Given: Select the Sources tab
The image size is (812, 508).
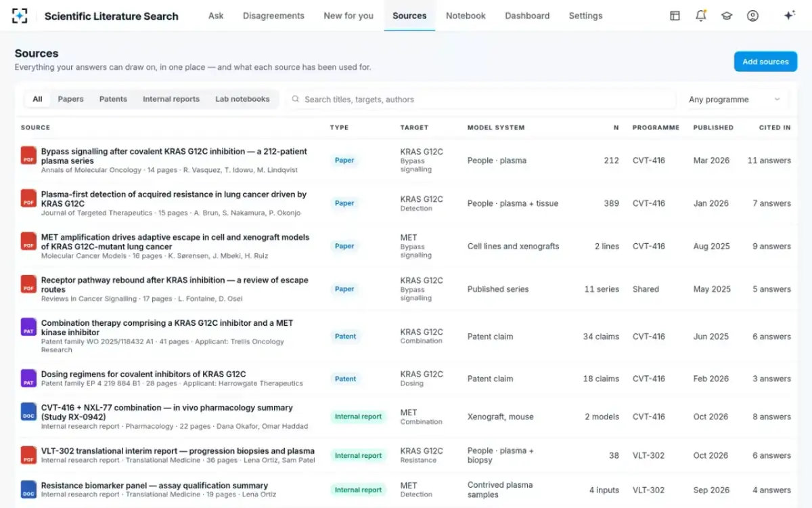Looking at the screenshot, I should click(409, 16).
